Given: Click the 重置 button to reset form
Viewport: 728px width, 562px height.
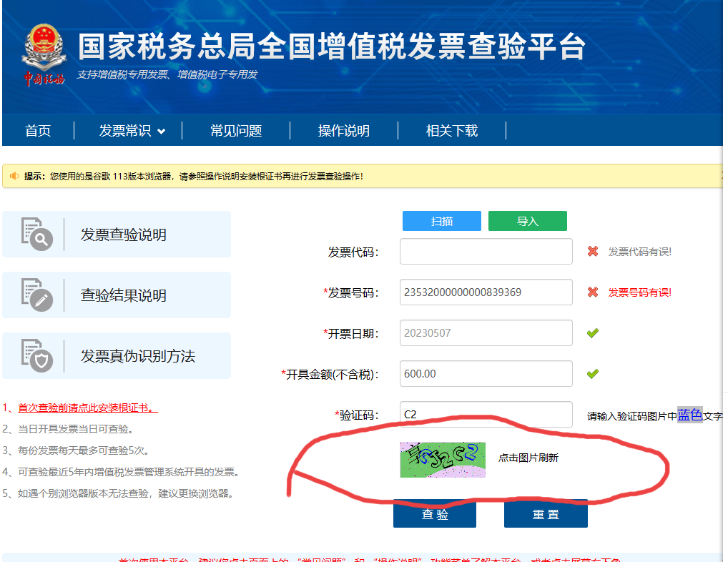Looking at the screenshot, I should coord(546,514).
